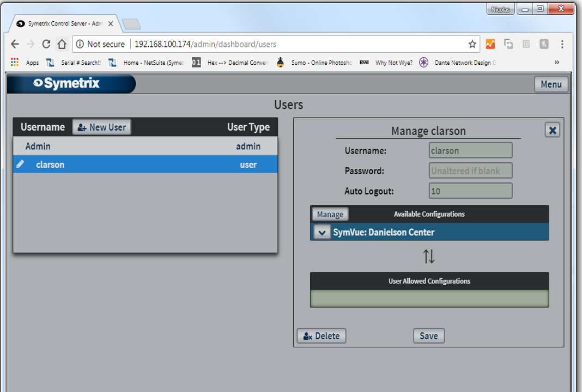Click the Users page heading
Screen dimensions: 582x392
click(x=288, y=105)
